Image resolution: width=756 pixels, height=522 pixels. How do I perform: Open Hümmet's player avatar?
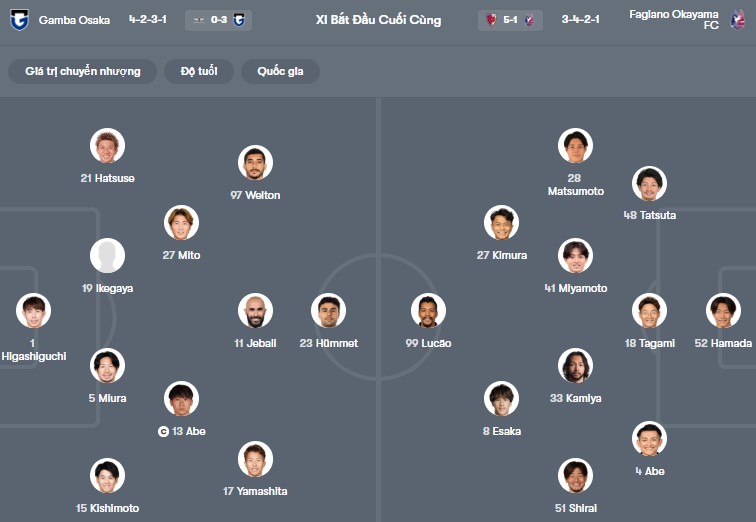click(x=328, y=311)
